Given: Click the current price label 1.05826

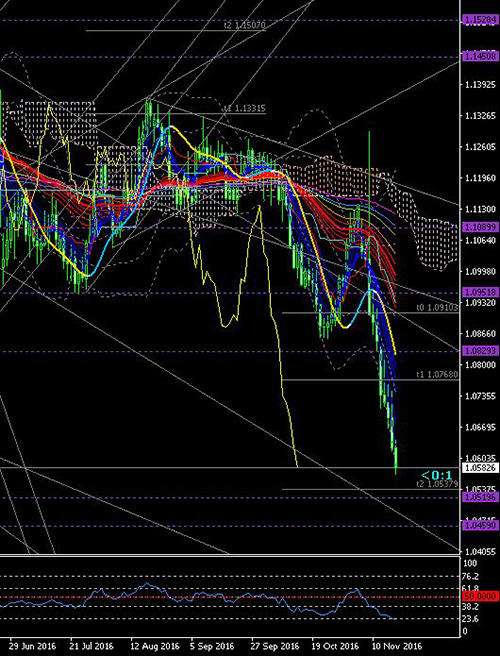Looking at the screenshot, I should (x=480, y=467).
